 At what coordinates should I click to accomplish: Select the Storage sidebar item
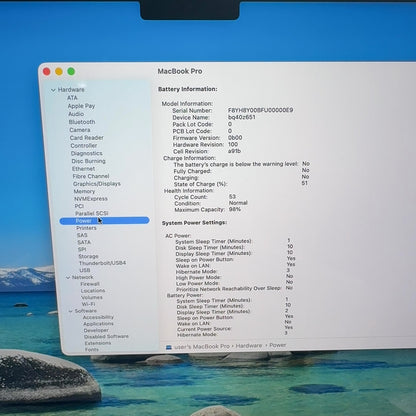point(88,256)
